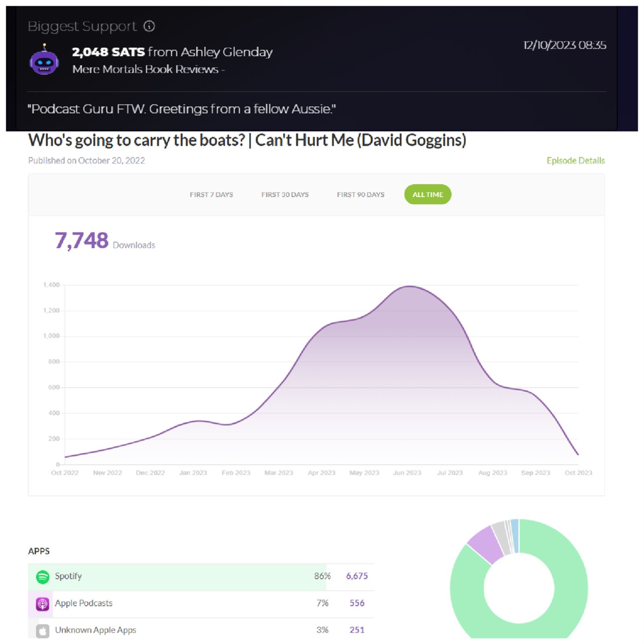Screen dimensions: 644x644
Task: Click the Oct 2023 x-axis label
Action: tap(578, 473)
